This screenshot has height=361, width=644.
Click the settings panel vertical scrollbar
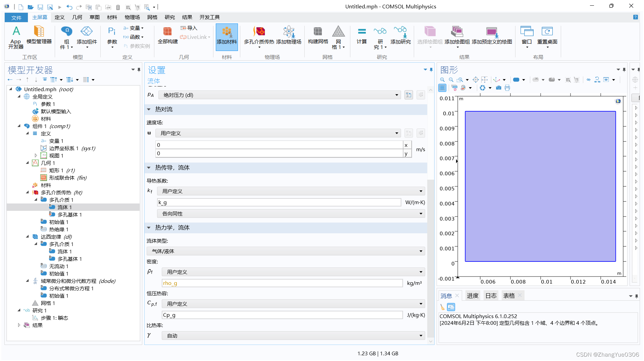431,258
